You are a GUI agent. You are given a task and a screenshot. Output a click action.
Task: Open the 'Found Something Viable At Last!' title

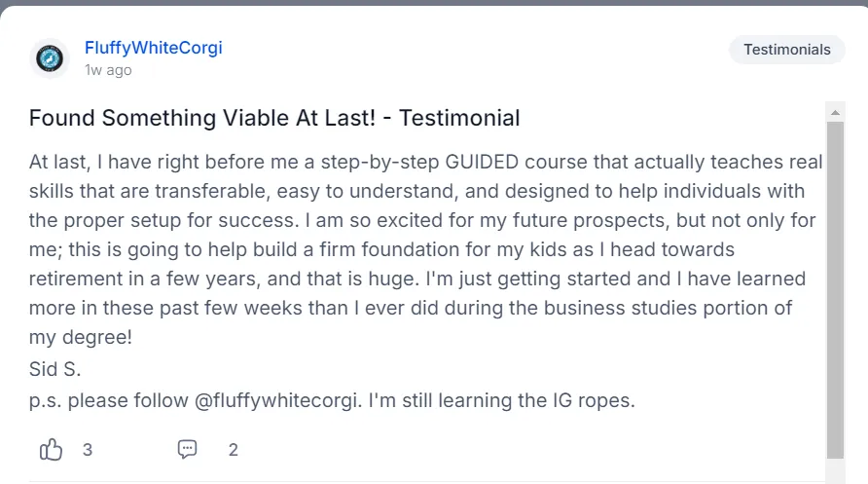(274, 119)
